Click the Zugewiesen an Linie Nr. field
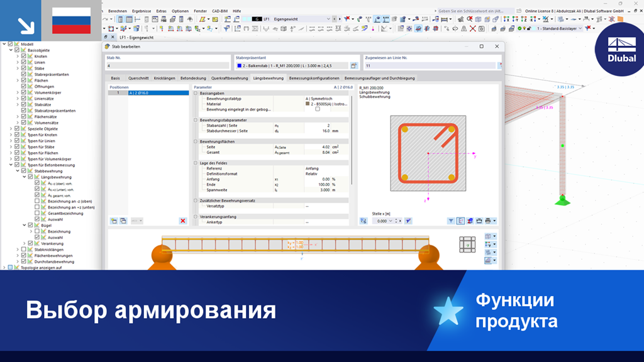 coord(430,65)
